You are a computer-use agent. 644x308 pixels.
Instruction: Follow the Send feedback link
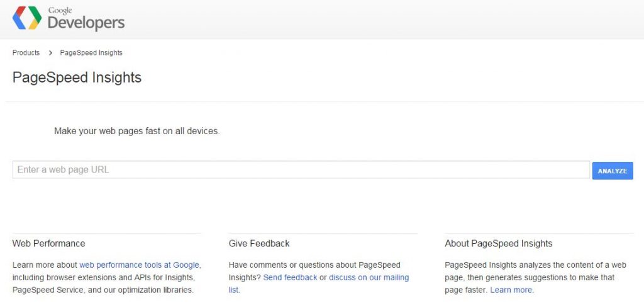[x=290, y=278]
